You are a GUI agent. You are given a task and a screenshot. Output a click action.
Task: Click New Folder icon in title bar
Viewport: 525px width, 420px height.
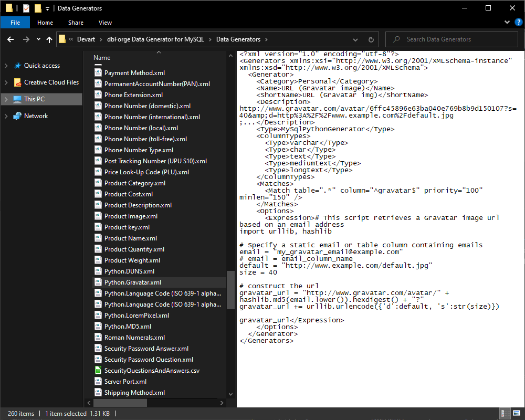[x=38, y=8]
